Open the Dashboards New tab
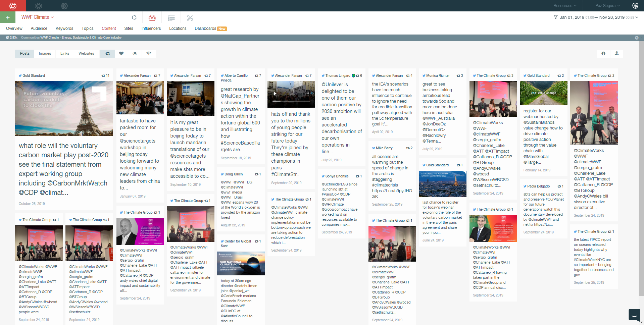 (x=210, y=29)
